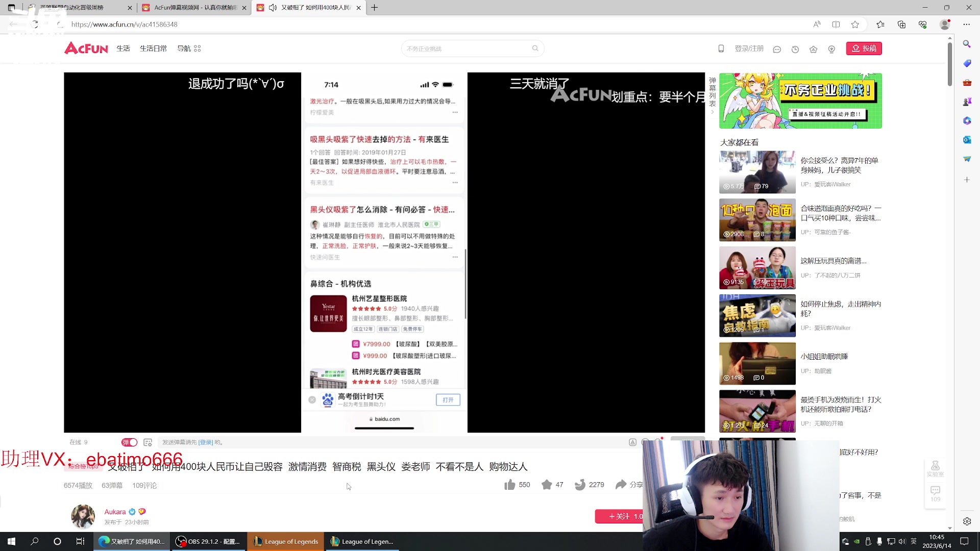Open the 导航 navigation dropdown
Viewport: 980px width, 551px height.
(x=184, y=48)
